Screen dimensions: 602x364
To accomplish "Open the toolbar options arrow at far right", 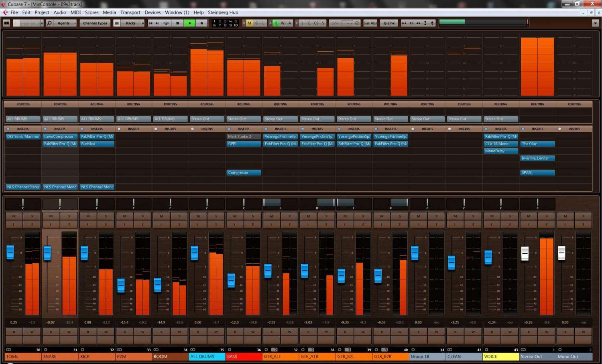I will click(595, 23).
